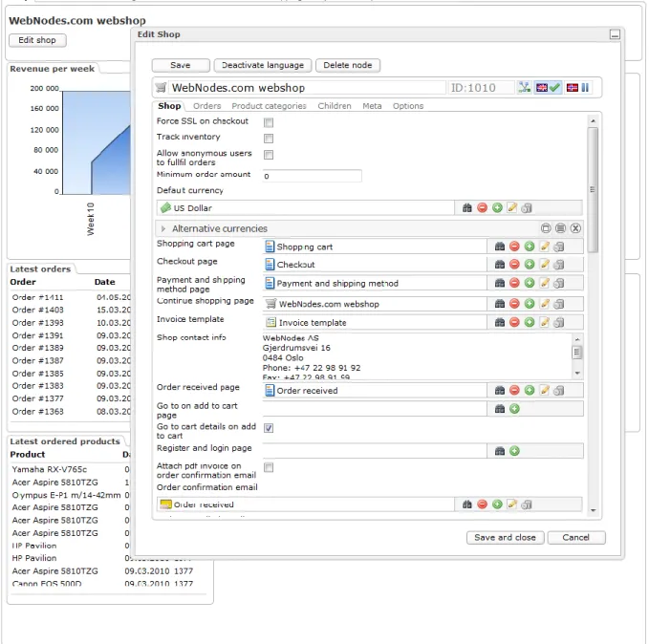Image resolution: width=649 pixels, height=644 pixels.
Task: Select the paused Norwegian language flag
Action: click(578, 87)
